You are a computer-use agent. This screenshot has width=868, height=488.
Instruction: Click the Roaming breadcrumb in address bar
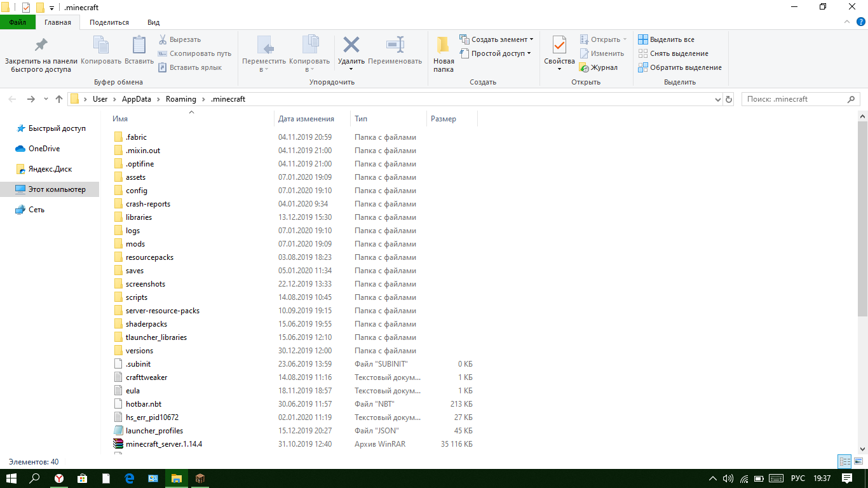(181, 99)
